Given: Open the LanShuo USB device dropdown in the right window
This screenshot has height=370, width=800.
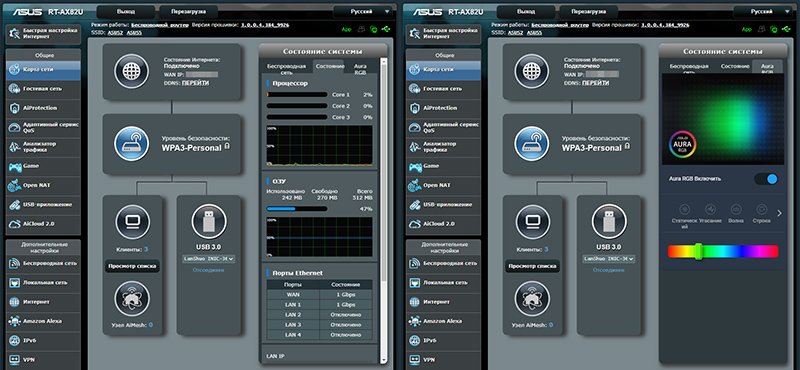Looking at the screenshot, I should (x=609, y=259).
